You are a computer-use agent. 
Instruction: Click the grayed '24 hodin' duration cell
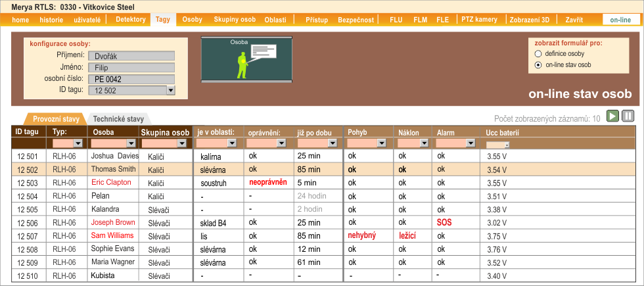pyautogui.click(x=311, y=196)
